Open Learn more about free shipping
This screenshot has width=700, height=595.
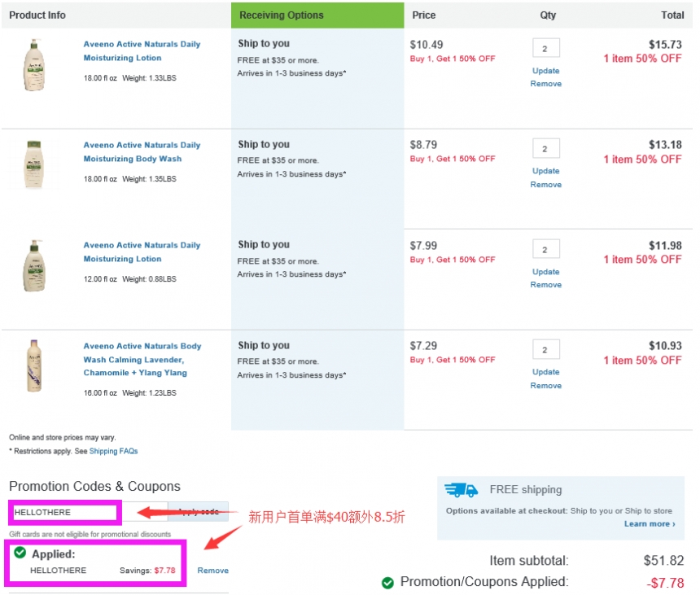click(650, 523)
